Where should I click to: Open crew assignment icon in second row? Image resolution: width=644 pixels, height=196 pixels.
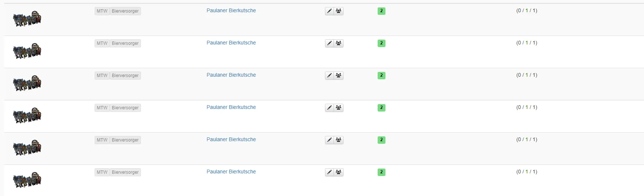click(x=339, y=43)
